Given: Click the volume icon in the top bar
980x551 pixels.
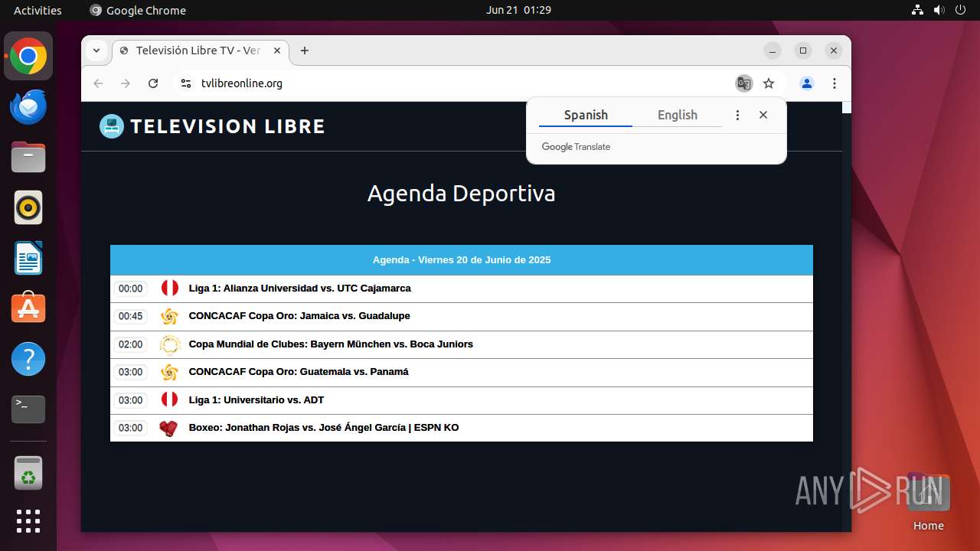Looking at the screenshot, I should click(x=939, y=10).
